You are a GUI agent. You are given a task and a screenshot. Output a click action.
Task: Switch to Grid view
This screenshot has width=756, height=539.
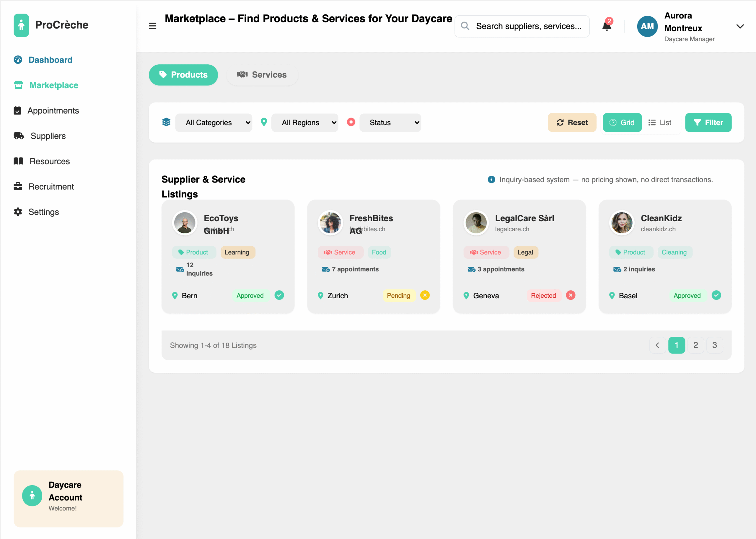[622, 123]
